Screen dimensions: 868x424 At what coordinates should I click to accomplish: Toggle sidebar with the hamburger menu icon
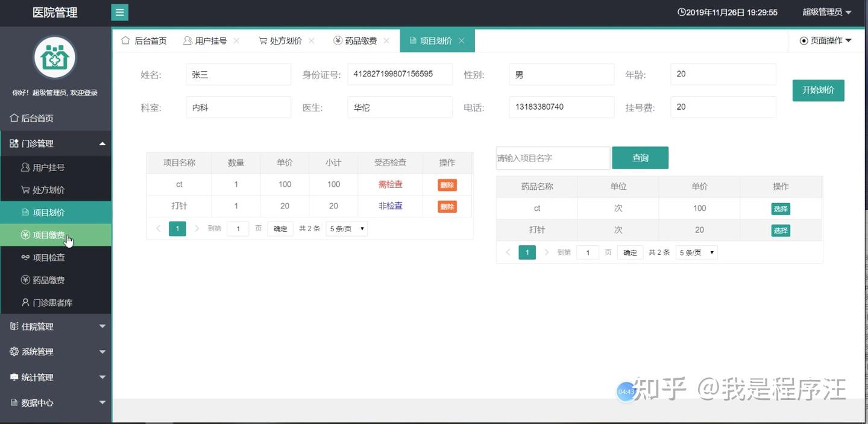tap(119, 12)
